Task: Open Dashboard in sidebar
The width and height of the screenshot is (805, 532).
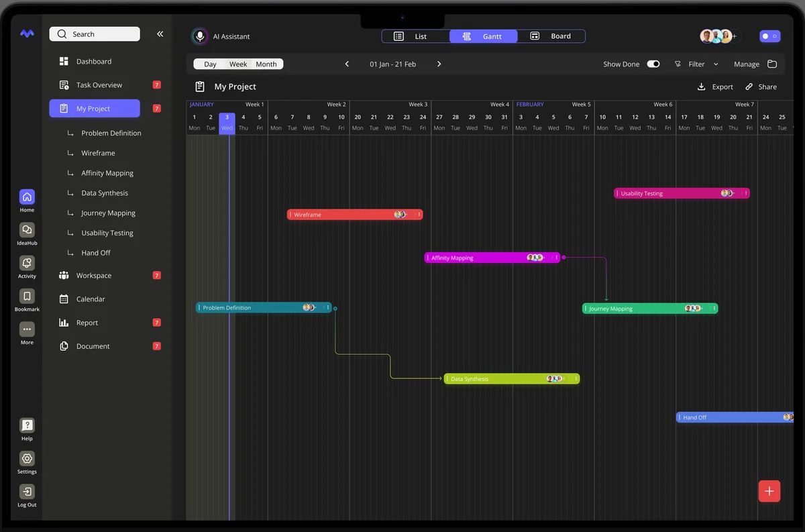Action: tap(95, 61)
